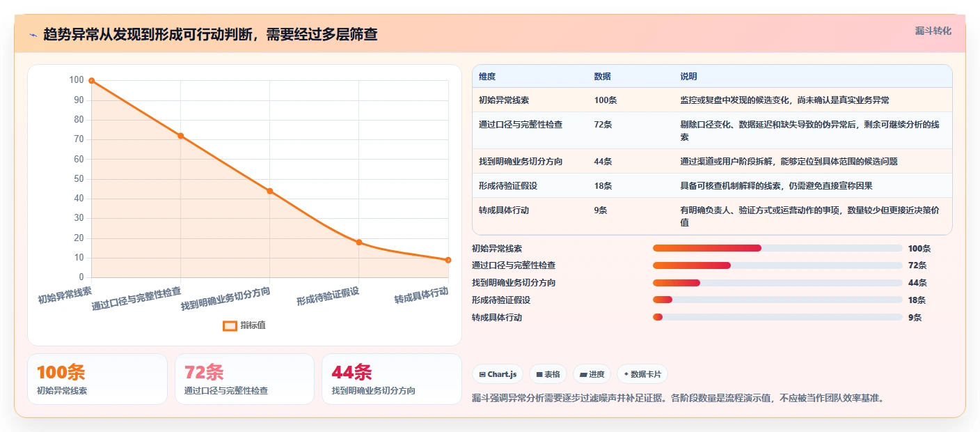Viewport: 980px width, 432px height.
Task: Click the 初始异常线索 label on the chart x-axis
Action: 65,295
